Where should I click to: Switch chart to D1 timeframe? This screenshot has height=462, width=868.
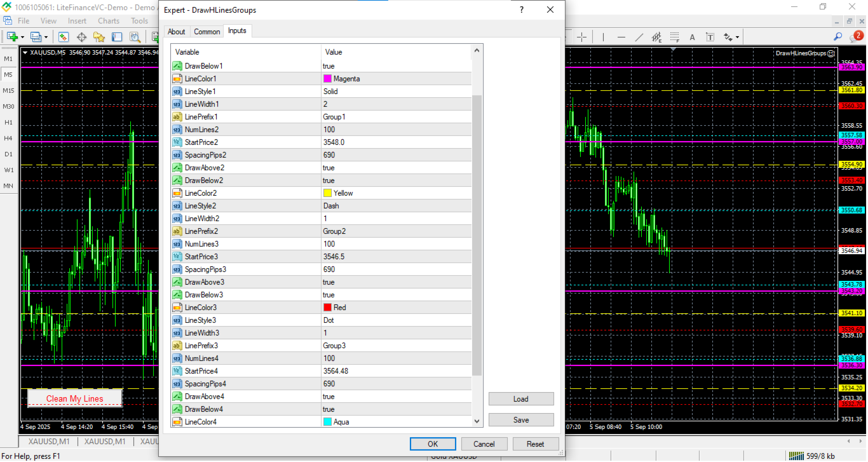pos(8,154)
